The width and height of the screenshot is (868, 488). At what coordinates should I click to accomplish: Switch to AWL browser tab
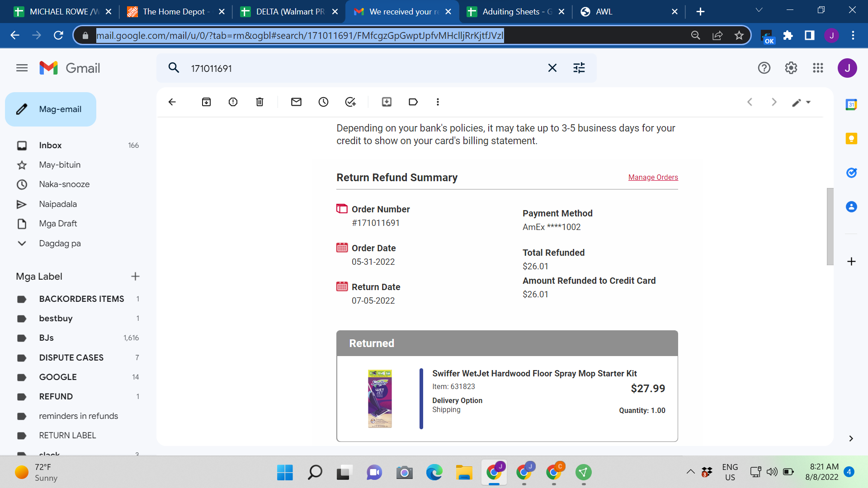click(x=629, y=12)
